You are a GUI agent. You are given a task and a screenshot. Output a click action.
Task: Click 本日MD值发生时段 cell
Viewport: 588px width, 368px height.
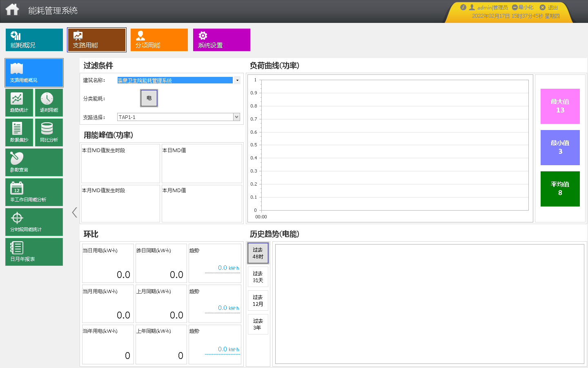(x=120, y=164)
